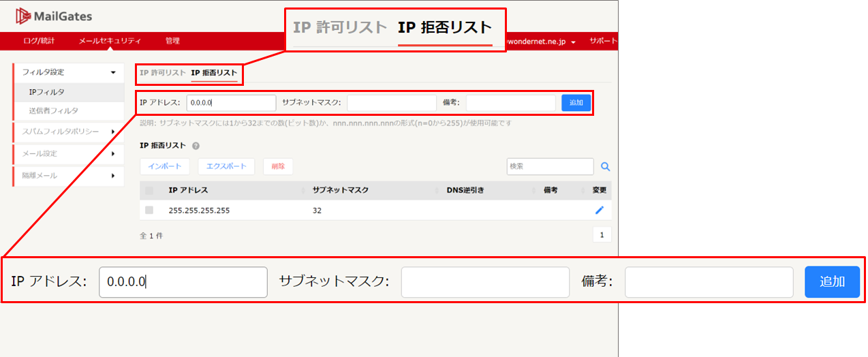Click the 255.255.255.255 address cell
This screenshot has width=868, height=357.
[199, 211]
